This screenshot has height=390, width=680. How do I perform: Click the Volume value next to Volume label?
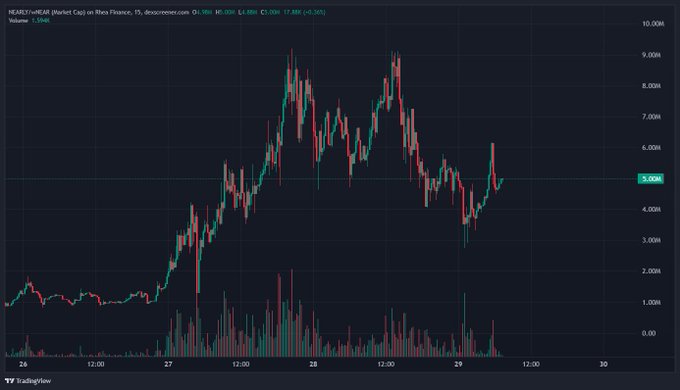[40, 20]
